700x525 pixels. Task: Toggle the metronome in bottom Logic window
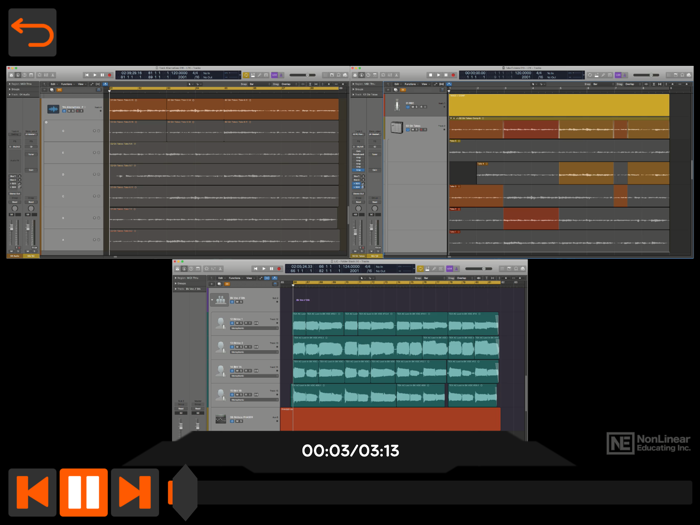(x=456, y=269)
